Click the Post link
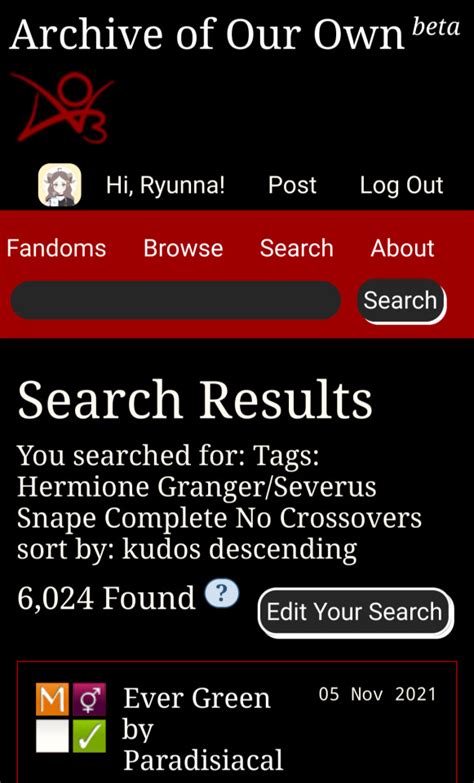 (x=292, y=185)
